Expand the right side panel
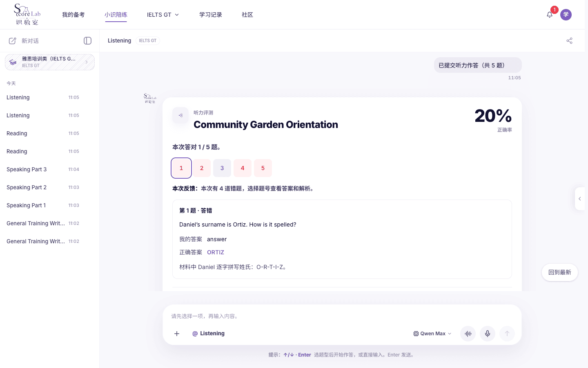Image resolution: width=588 pixels, height=368 pixels. 580,199
